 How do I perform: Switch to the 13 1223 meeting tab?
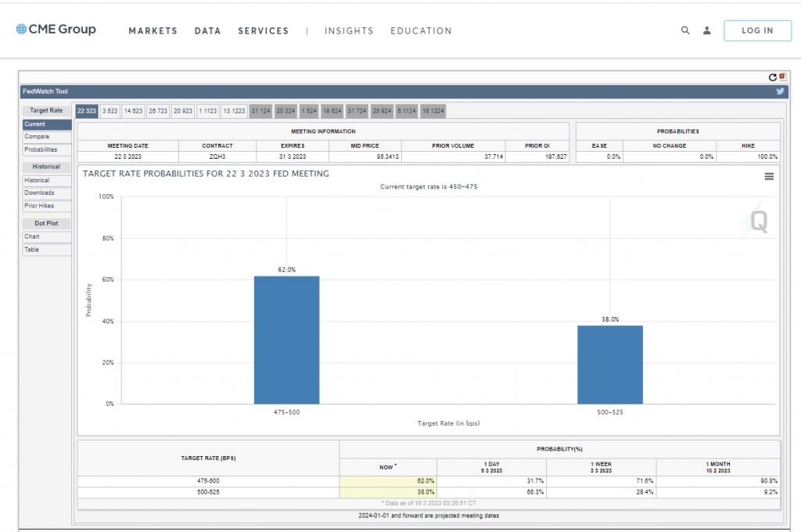point(234,111)
